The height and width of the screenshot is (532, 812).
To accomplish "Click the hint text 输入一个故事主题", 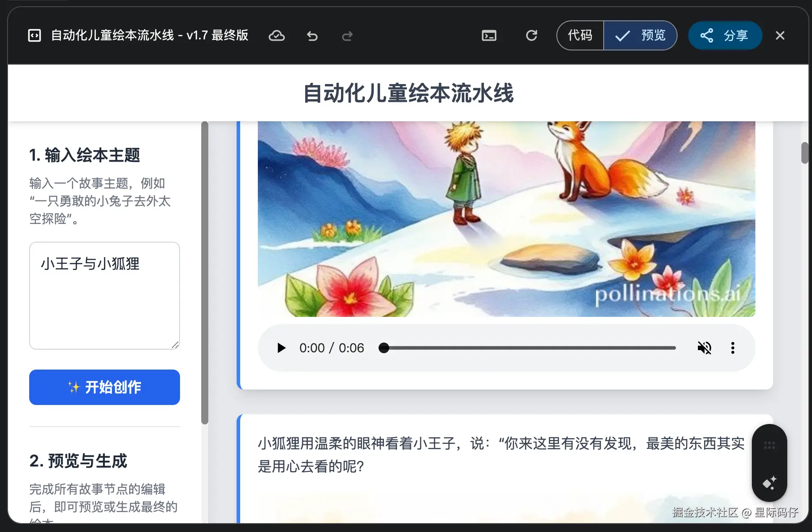I will 100,201.
